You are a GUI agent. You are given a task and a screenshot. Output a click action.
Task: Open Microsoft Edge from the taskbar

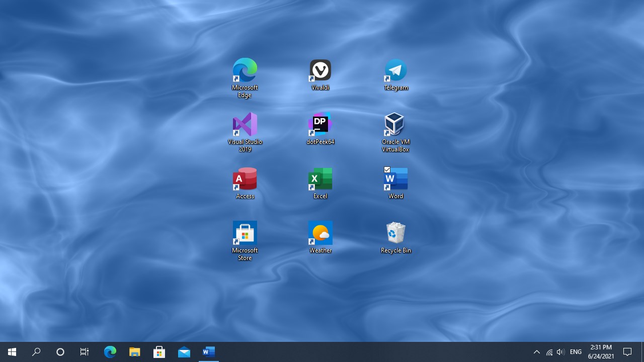pyautogui.click(x=110, y=352)
